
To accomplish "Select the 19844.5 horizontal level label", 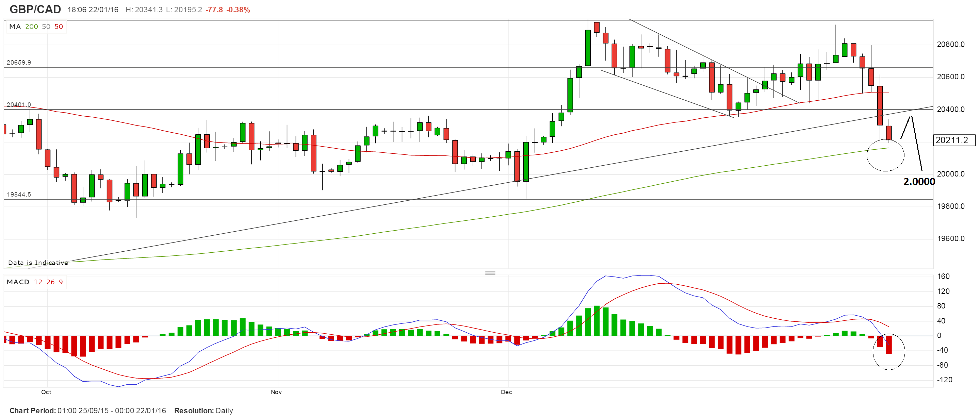I will coord(19,194).
